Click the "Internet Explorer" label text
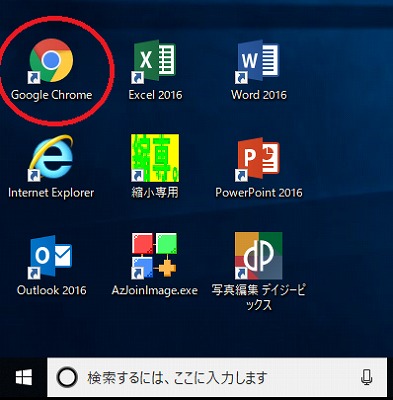Screen dimensions: 393x400 [x=51, y=193]
